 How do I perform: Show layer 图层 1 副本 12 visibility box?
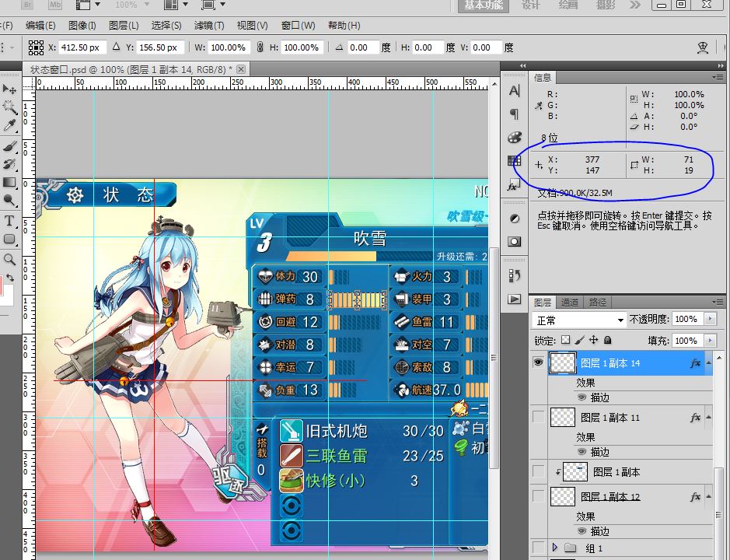[538, 496]
